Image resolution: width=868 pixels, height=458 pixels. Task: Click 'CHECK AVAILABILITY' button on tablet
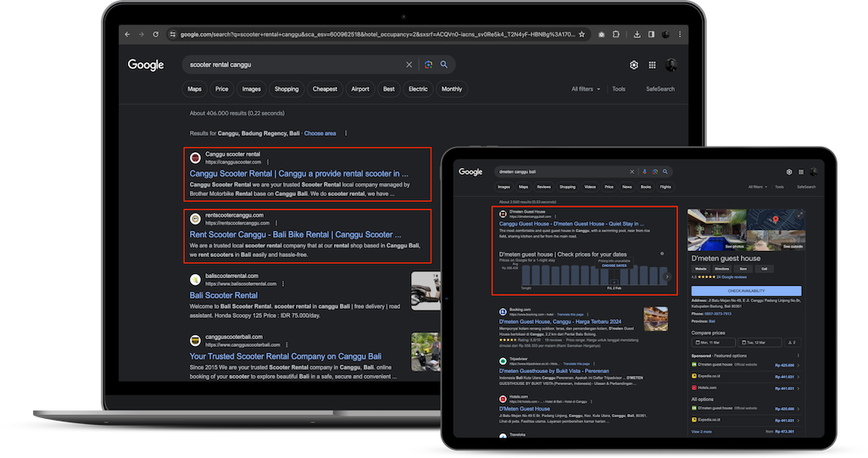point(746,291)
